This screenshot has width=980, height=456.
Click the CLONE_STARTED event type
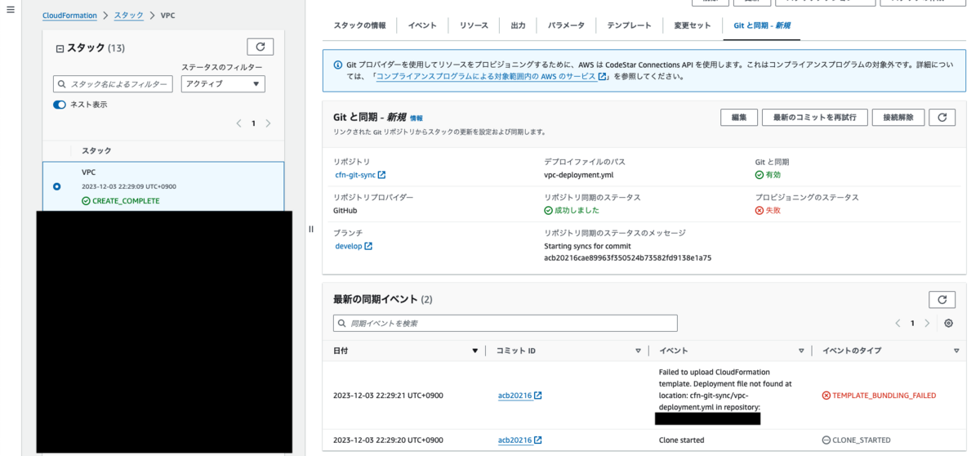[x=856, y=440]
